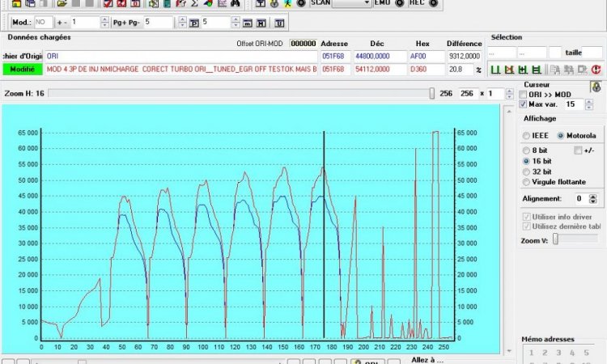Image resolution: width=607 pixels, height=364 pixels.
Task: Click the first red checkmark toolbar icon
Action: [108, 3]
